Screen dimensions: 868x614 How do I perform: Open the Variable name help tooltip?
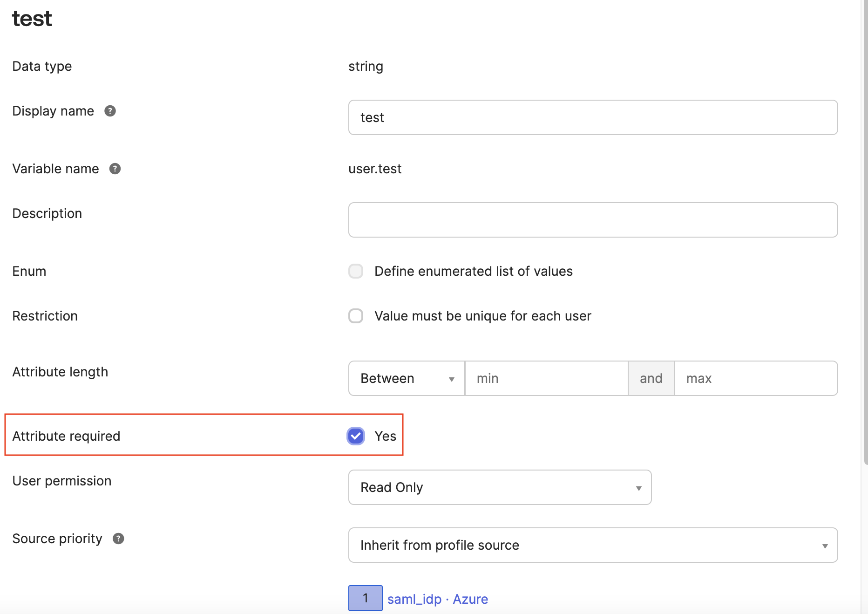point(115,169)
